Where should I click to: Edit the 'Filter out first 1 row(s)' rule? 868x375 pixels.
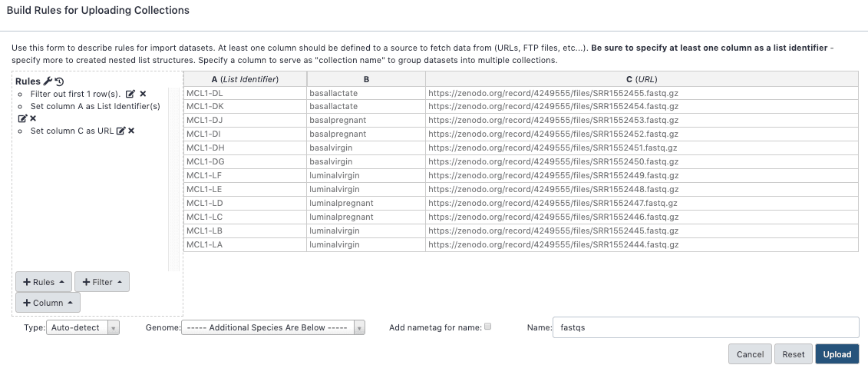pos(130,94)
